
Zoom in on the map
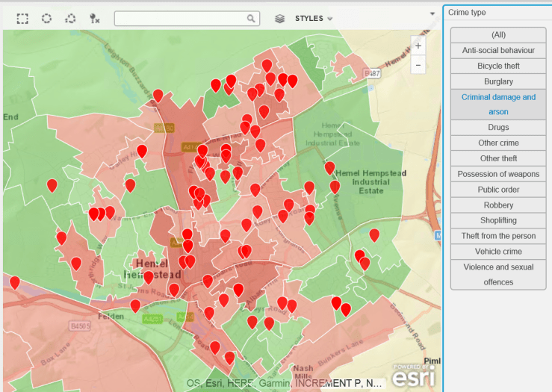point(418,46)
